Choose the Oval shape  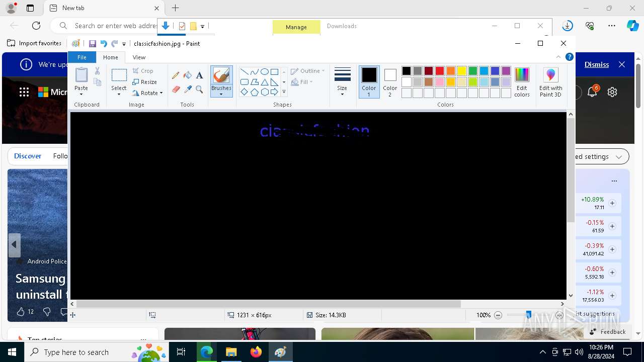click(x=264, y=72)
